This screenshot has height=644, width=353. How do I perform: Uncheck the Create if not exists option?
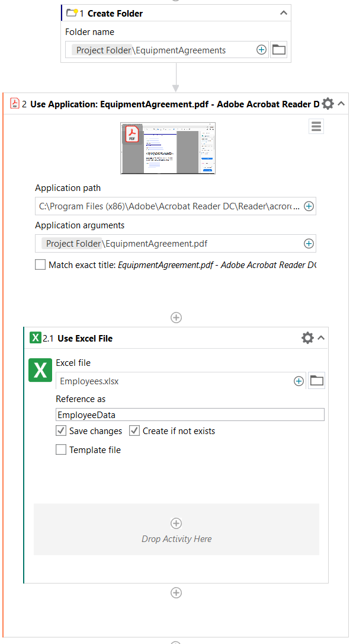tap(133, 431)
